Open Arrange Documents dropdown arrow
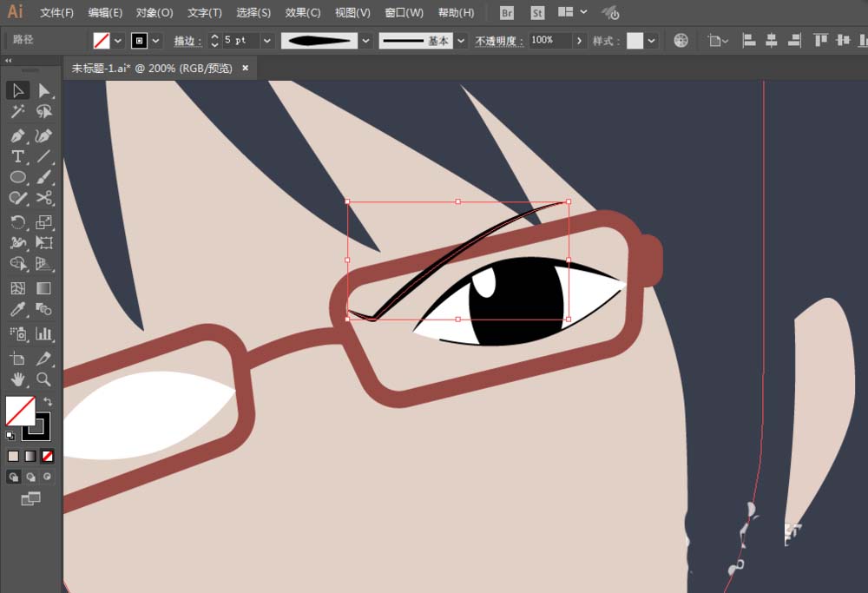The width and height of the screenshot is (868, 593). (x=583, y=12)
